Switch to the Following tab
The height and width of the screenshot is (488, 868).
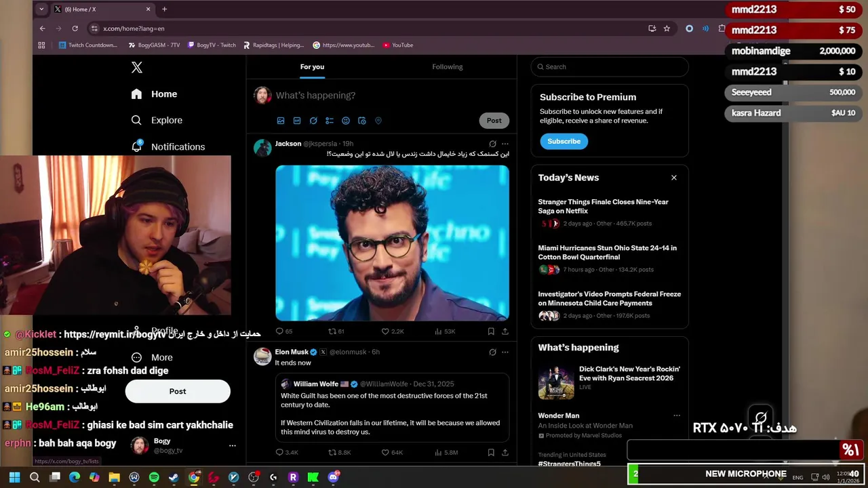pos(448,66)
